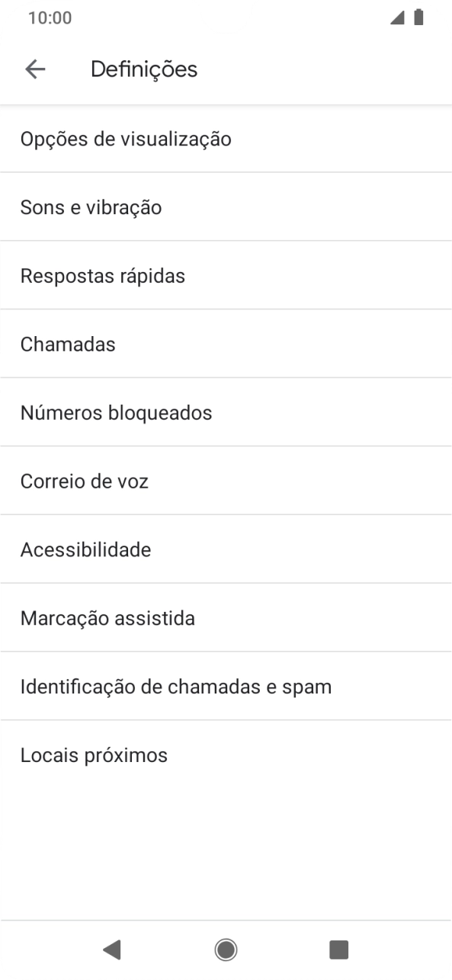Image resolution: width=452 pixels, height=980 pixels.
Task: View Números bloqueados
Action: [117, 412]
